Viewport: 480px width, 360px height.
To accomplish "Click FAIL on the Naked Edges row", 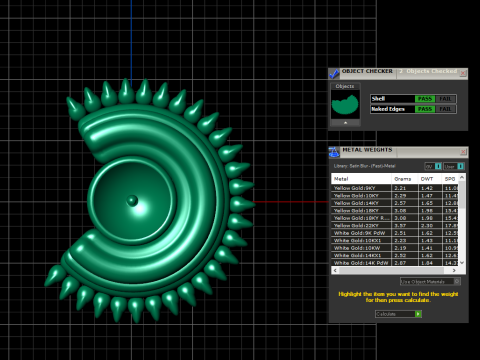I will pos(445,109).
